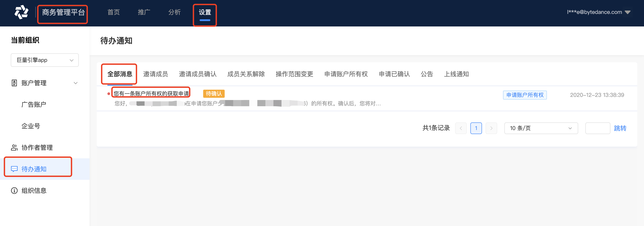Click the platform logo icon
This screenshot has height=226, width=644.
pos(21,12)
